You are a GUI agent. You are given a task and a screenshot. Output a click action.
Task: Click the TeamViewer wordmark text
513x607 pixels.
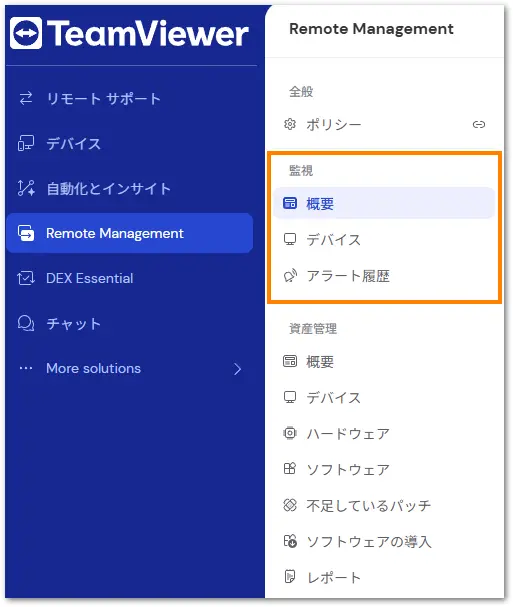[148, 33]
